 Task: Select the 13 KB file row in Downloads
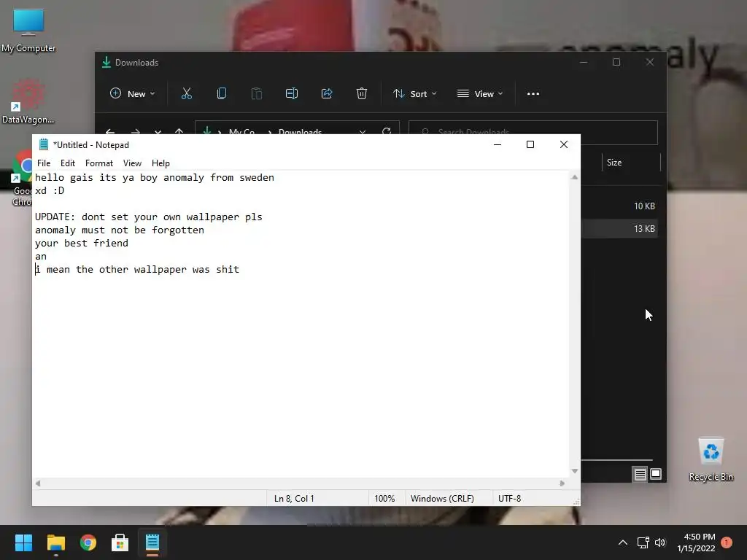(619, 228)
